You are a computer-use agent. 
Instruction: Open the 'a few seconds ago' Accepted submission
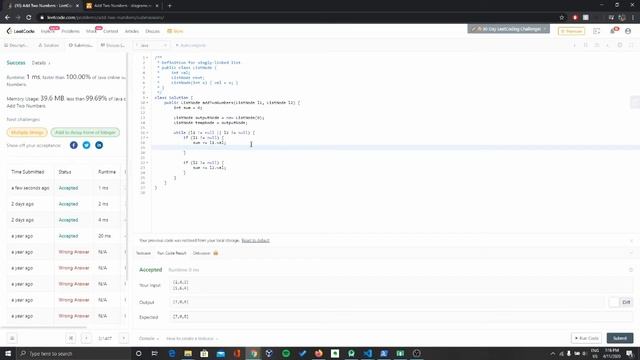(x=68, y=188)
